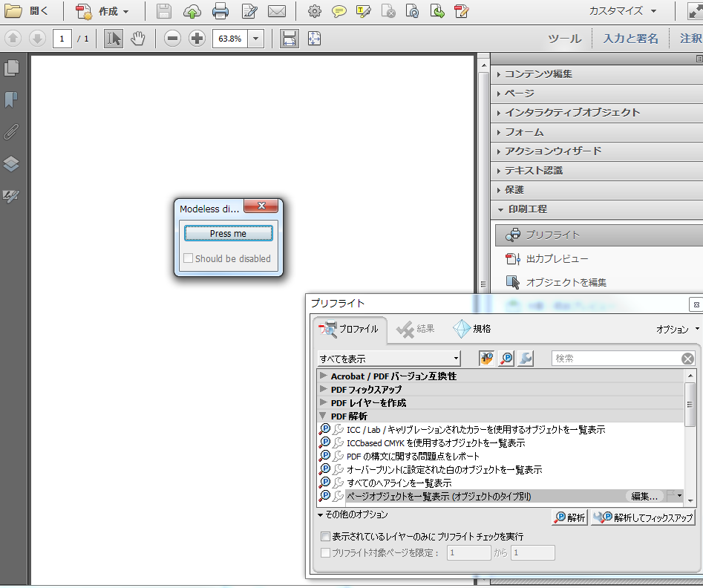Enable the プリフライト対象ページを限定 checkbox

pos(325,552)
